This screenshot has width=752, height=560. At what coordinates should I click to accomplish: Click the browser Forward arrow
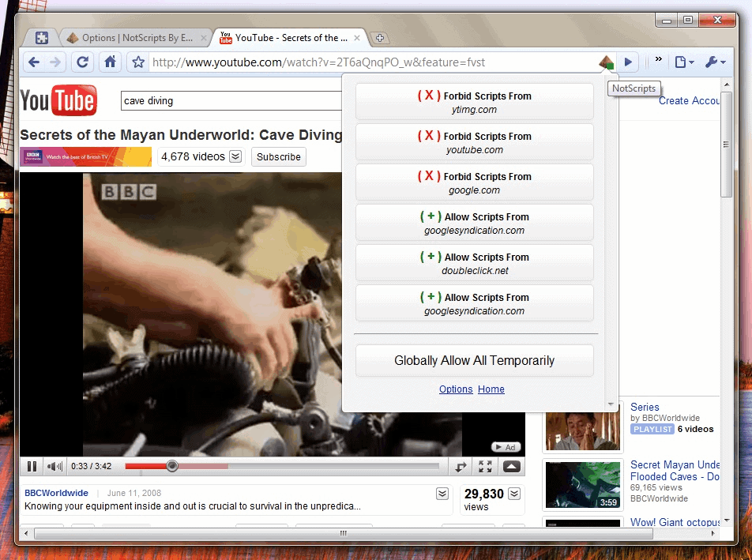pos(55,62)
